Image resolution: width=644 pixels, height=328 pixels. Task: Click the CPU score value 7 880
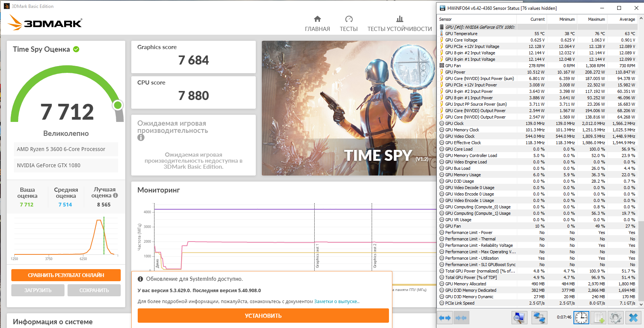click(194, 95)
